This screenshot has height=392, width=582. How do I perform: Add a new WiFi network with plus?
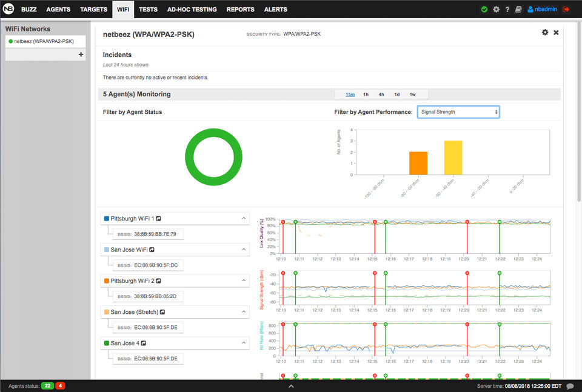point(81,55)
